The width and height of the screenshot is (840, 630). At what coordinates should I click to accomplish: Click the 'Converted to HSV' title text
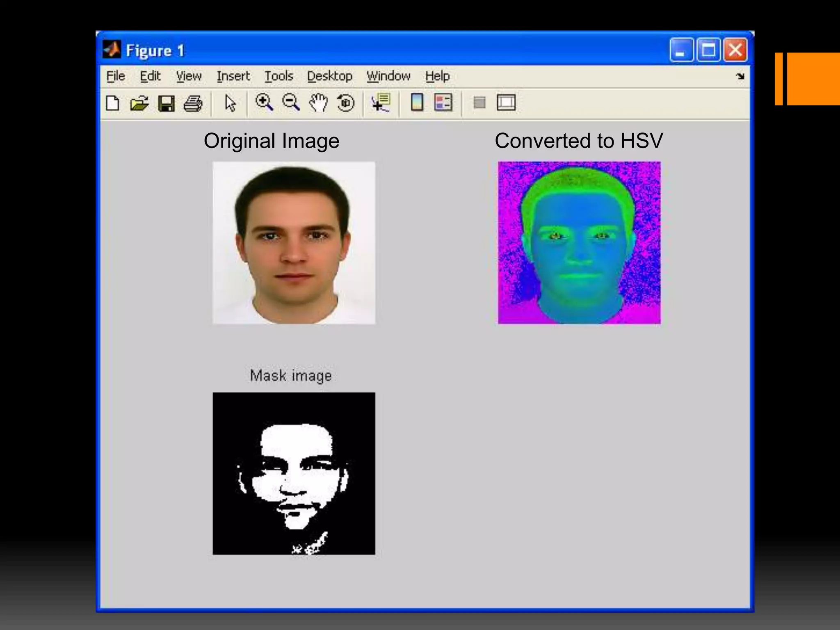pyautogui.click(x=579, y=141)
